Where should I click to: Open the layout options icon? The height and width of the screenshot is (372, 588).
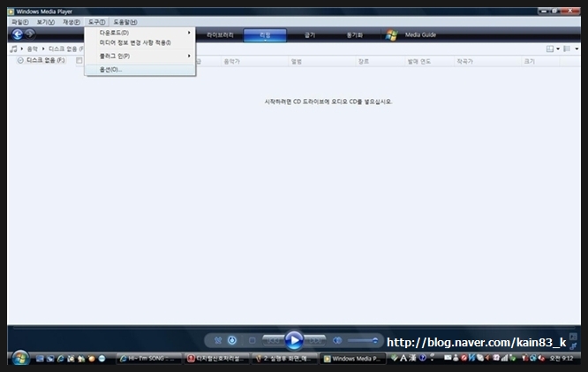pos(550,49)
